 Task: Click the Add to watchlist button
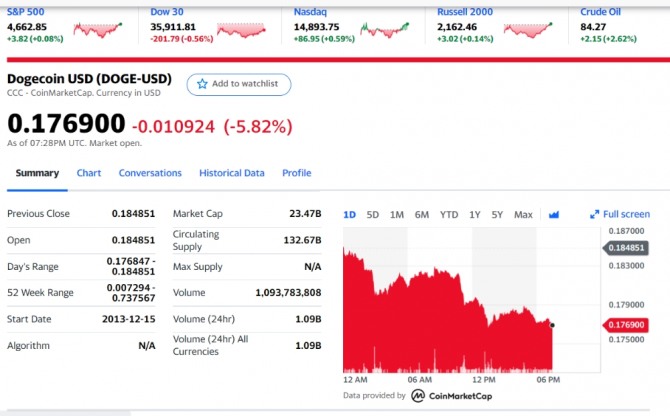239,84
